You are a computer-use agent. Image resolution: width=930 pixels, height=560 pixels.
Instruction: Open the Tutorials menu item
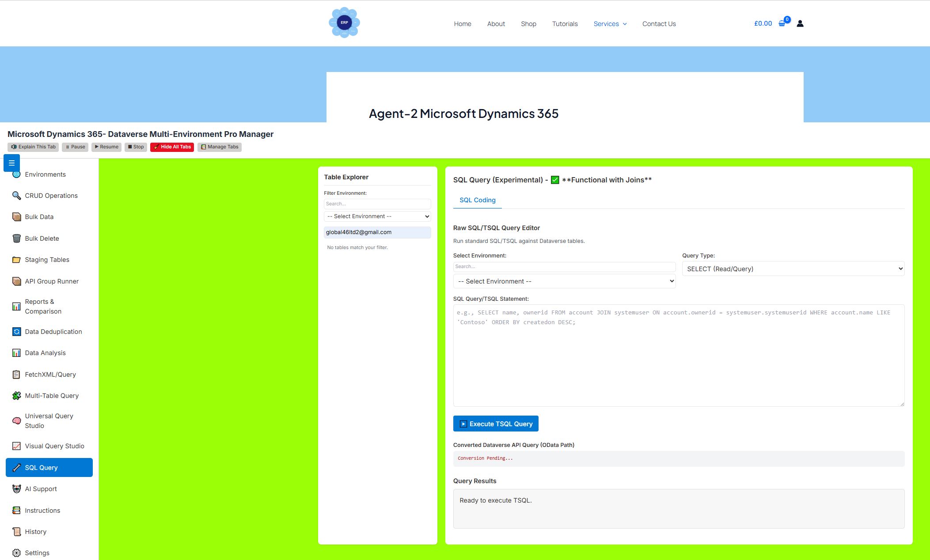tap(565, 24)
